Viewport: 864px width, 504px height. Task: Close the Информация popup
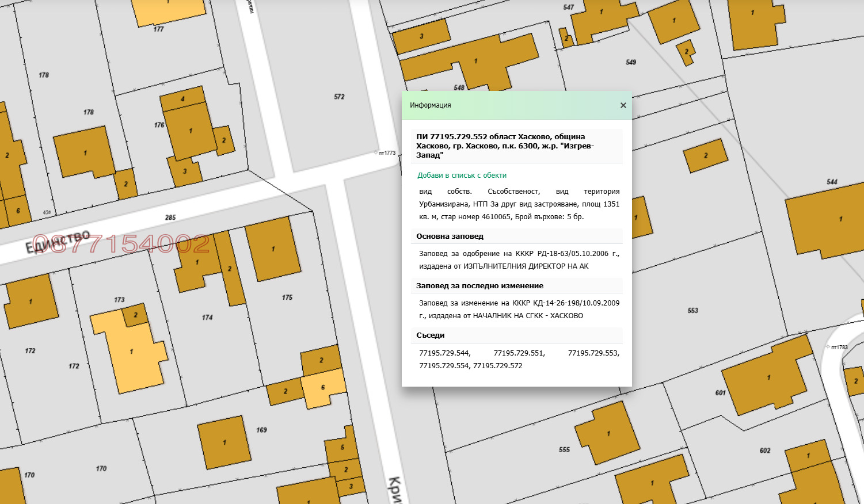623,105
